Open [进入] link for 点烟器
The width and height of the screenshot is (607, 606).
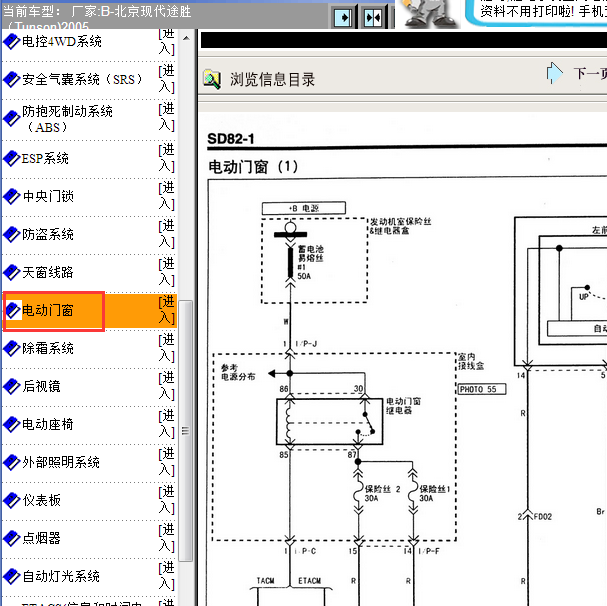[167, 537]
